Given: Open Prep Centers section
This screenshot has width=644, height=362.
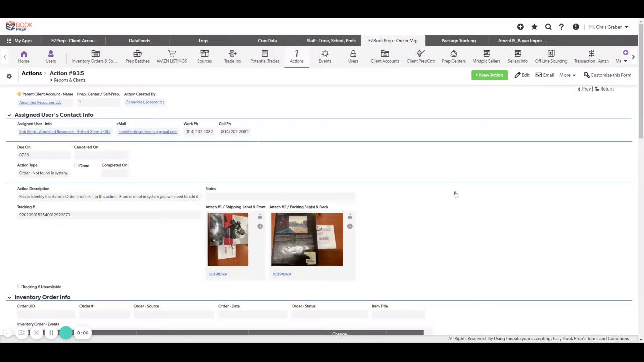Looking at the screenshot, I should pos(454,57).
